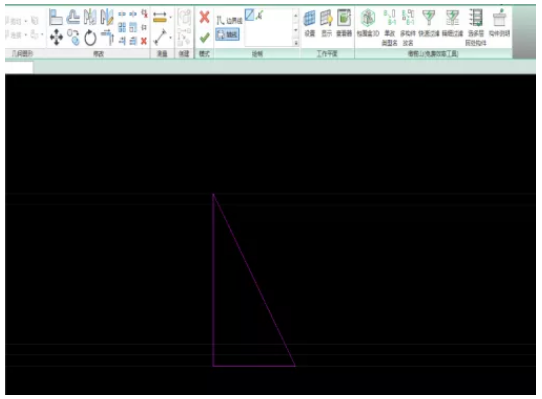Screen dimensions: 542x399
Task: Select the vertical magenta sketch line
Action: 213,280
